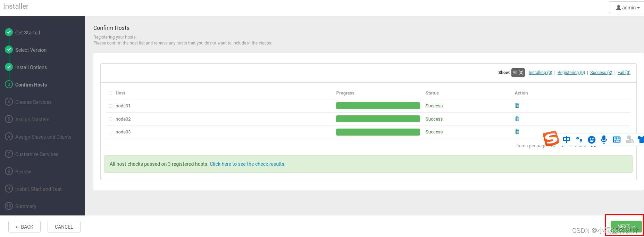Image resolution: width=644 pixels, height=237 pixels.
Task: Click the Installer title text
Action: tap(16, 6)
